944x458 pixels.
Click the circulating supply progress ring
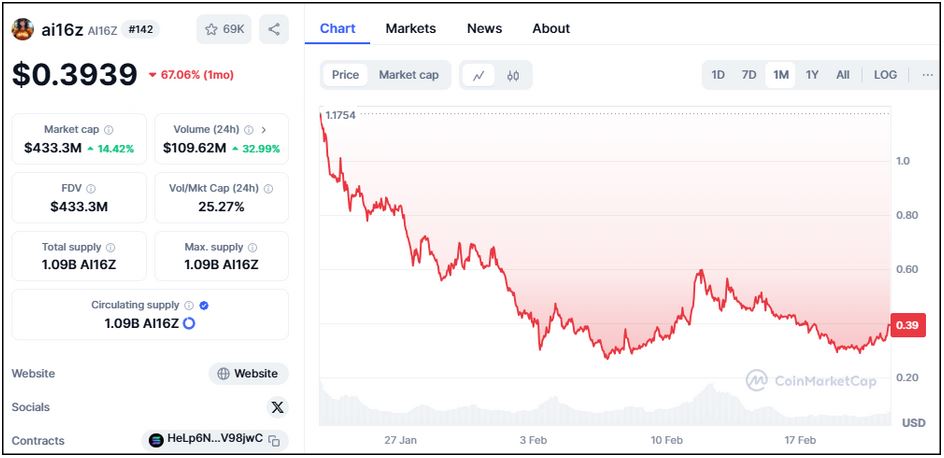pyautogui.click(x=189, y=323)
